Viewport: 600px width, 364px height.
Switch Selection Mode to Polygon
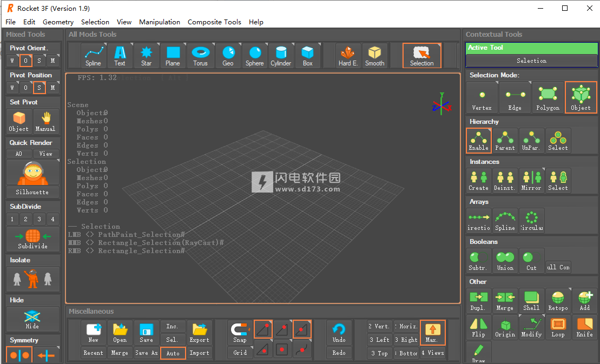click(x=548, y=97)
